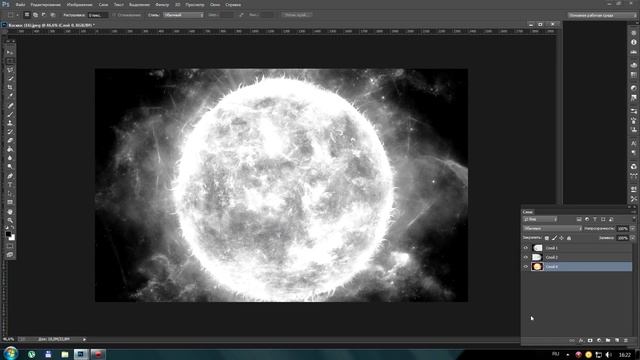Click the refine edge button in options bar
This screenshot has height=360, width=640.
point(297,15)
